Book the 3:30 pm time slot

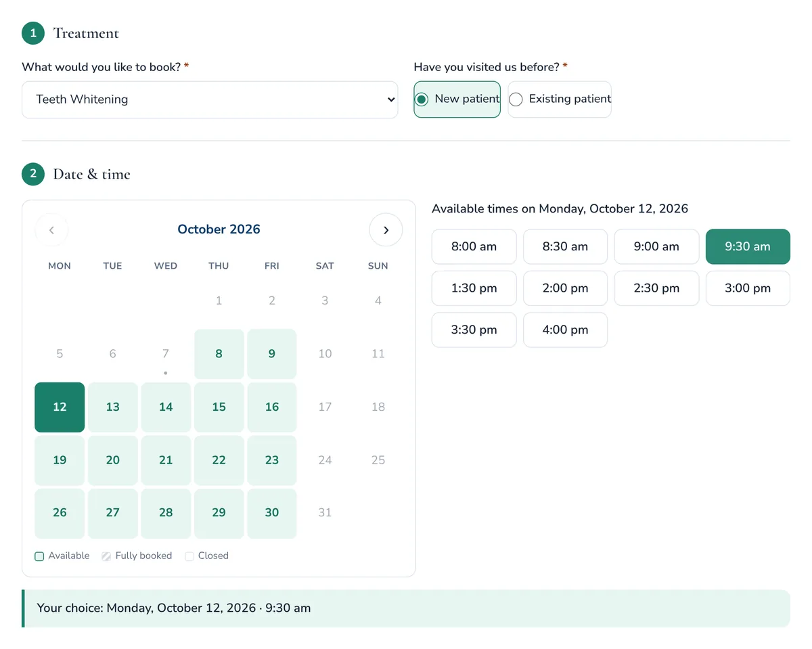(x=474, y=330)
